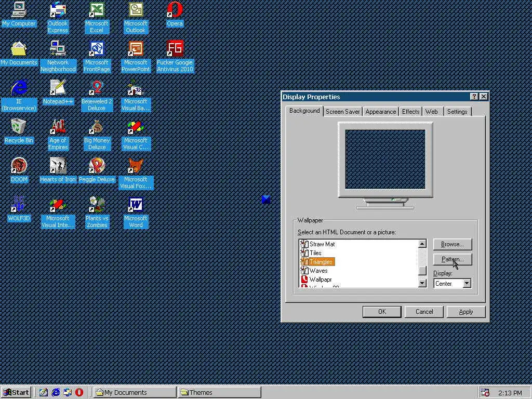
Task: Choose the Tiles wallpaper
Action: coord(312,253)
